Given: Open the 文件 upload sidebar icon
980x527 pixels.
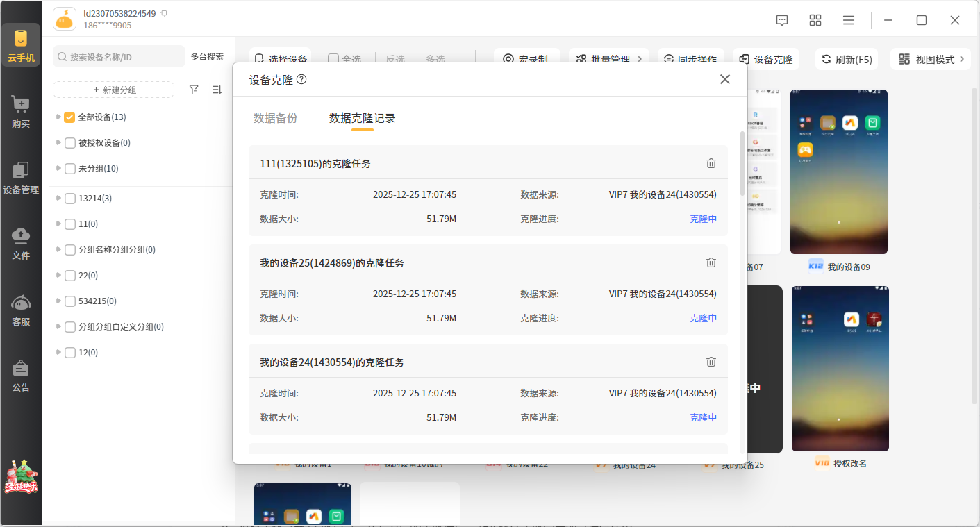Looking at the screenshot, I should click(x=21, y=243).
